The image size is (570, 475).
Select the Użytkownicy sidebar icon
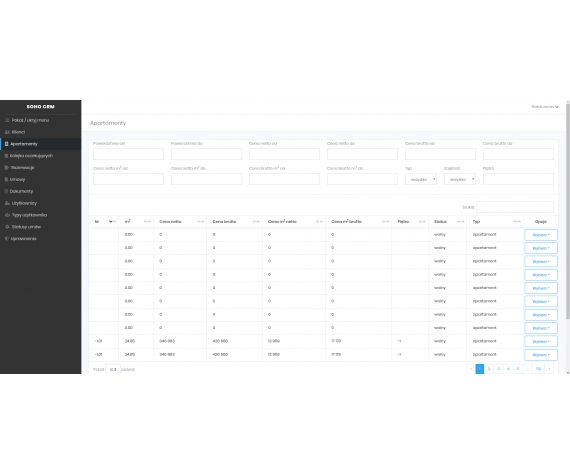point(7,203)
